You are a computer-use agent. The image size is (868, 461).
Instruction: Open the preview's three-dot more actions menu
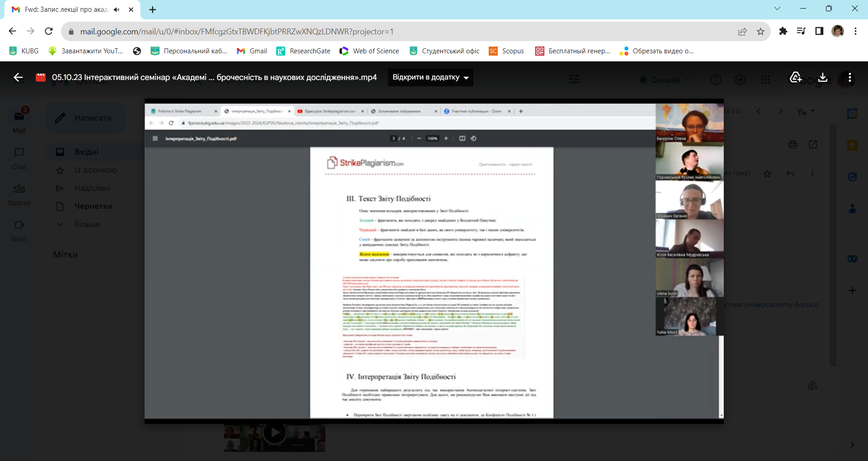850,77
